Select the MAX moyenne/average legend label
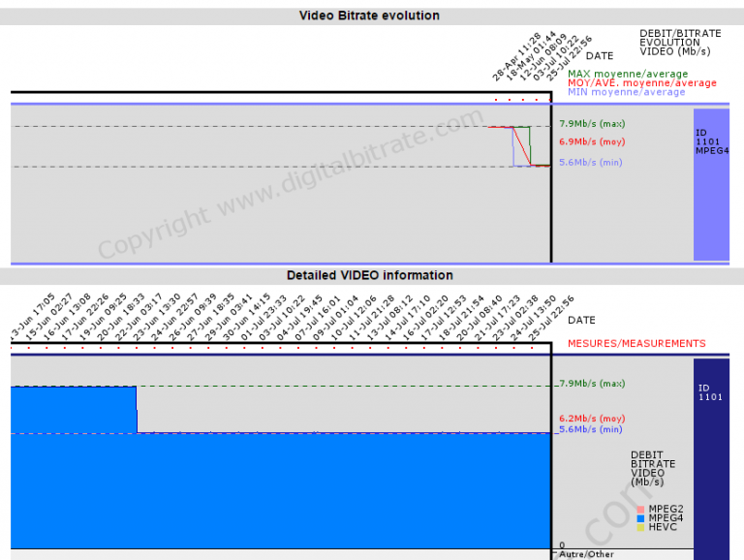The height and width of the screenshot is (560, 744). (x=628, y=74)
